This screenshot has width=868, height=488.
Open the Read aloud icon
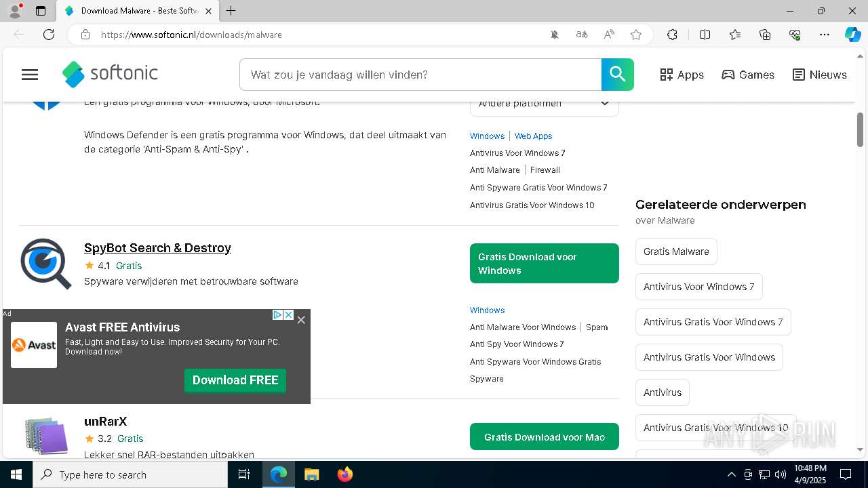click(609, 35)
